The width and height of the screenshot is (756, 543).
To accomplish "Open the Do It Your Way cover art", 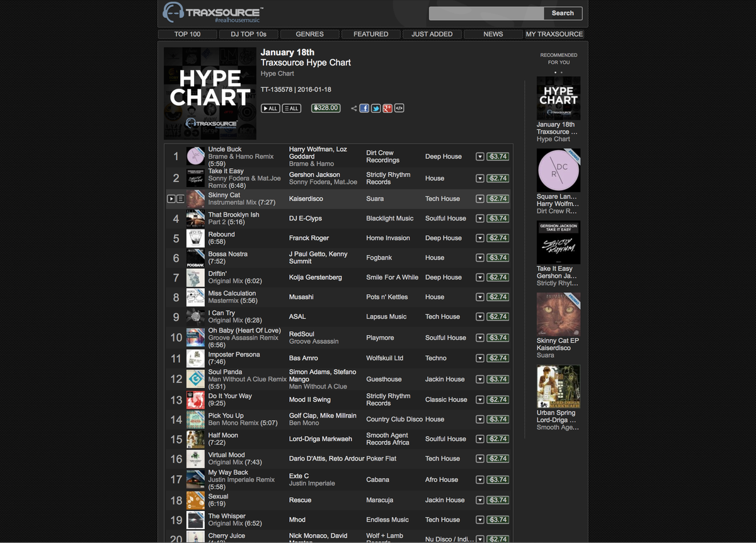I will (x=195, y=399).
